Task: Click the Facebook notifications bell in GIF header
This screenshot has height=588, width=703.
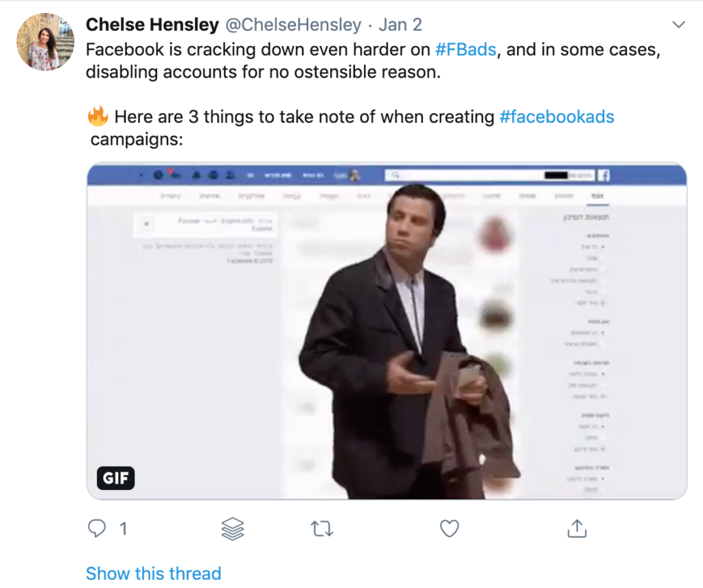Action: (x=196, y=176)
